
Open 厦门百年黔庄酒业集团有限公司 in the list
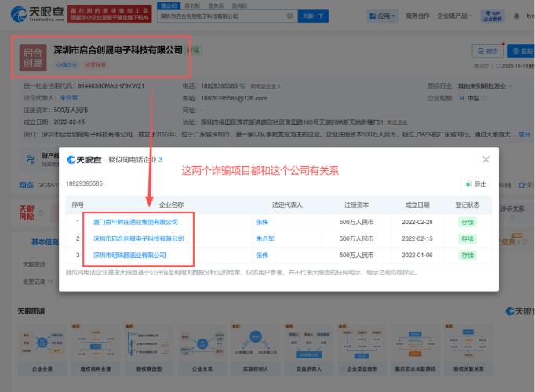(136, 222)
